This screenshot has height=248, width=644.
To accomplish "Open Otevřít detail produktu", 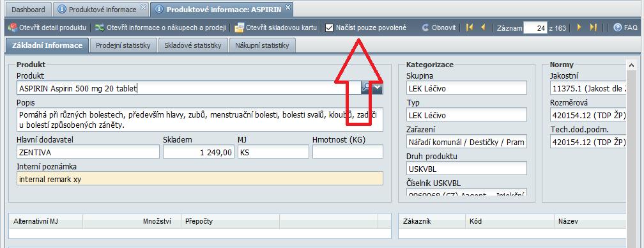I will (52, 28).
